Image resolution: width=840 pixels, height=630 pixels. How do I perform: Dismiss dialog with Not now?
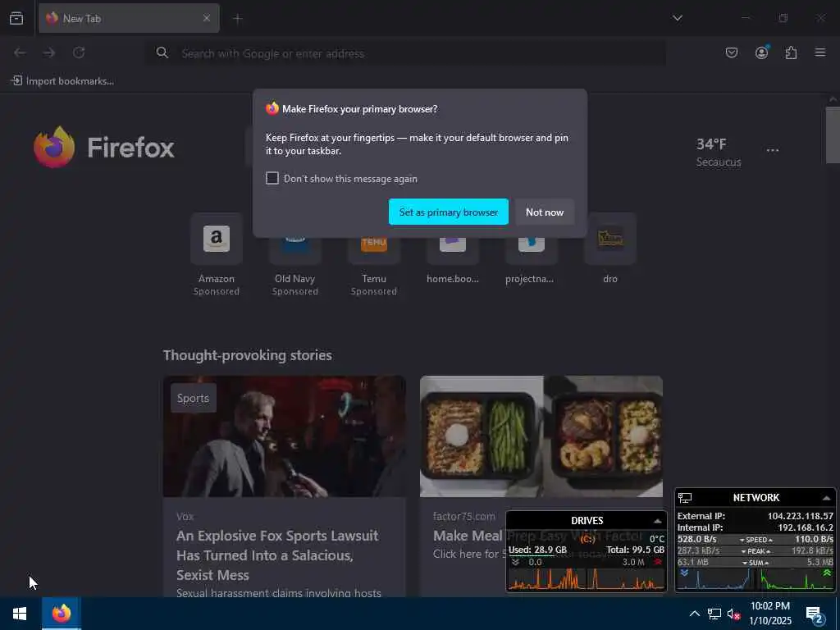545,212
